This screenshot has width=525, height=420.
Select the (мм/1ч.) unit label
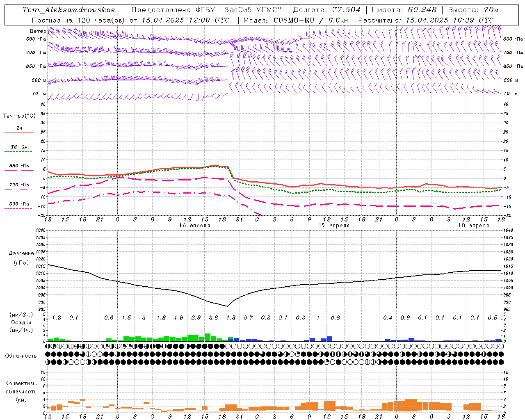coord(21,330)
